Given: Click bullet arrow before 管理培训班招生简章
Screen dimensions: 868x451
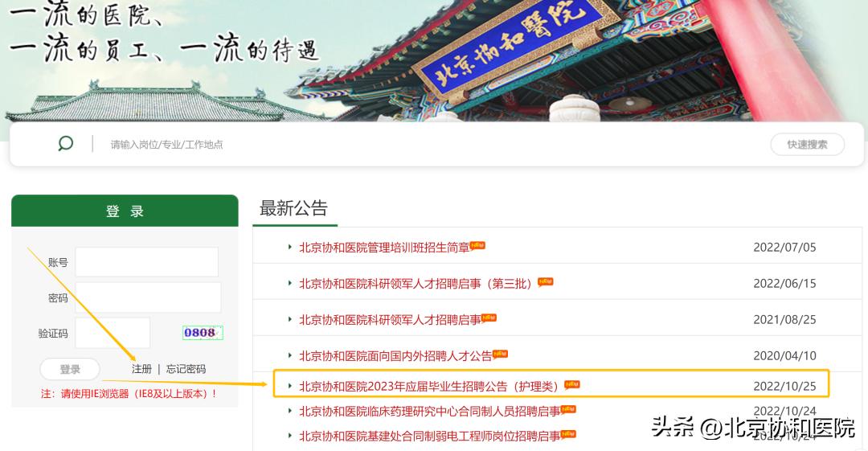Looking at the screenshot, I should pyautogui.click(x=289, y=247).
